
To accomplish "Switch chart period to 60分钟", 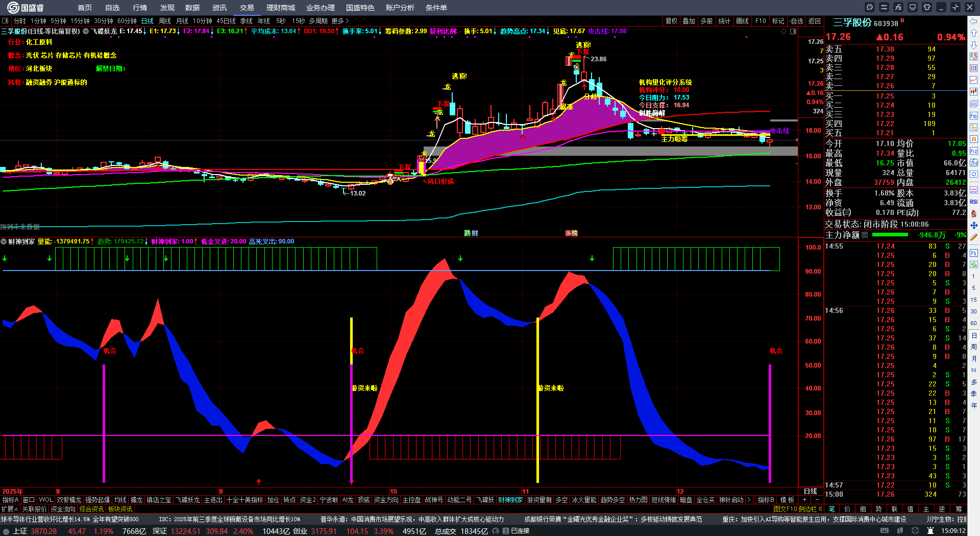I will [x=127, y=21].
